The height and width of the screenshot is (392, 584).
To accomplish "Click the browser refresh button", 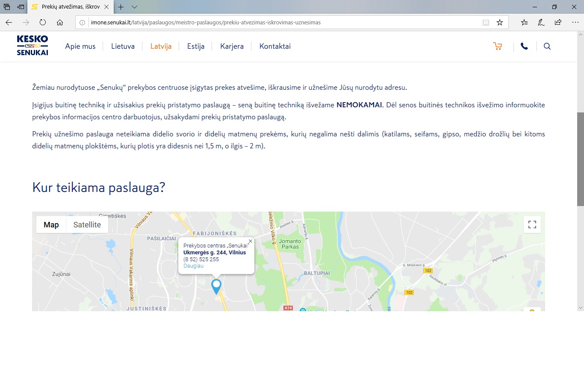I will coord(43,23).
